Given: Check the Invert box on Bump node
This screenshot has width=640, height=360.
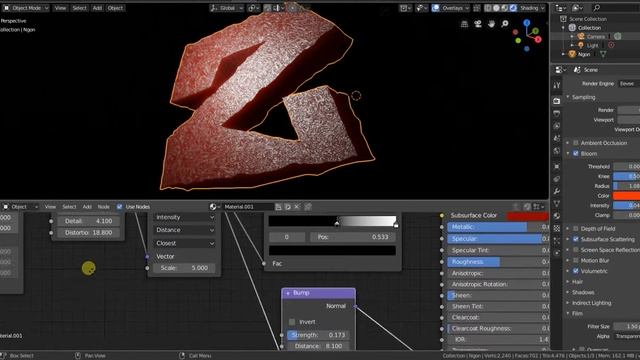Looking at the screenshot, I should tap(292, 322).
